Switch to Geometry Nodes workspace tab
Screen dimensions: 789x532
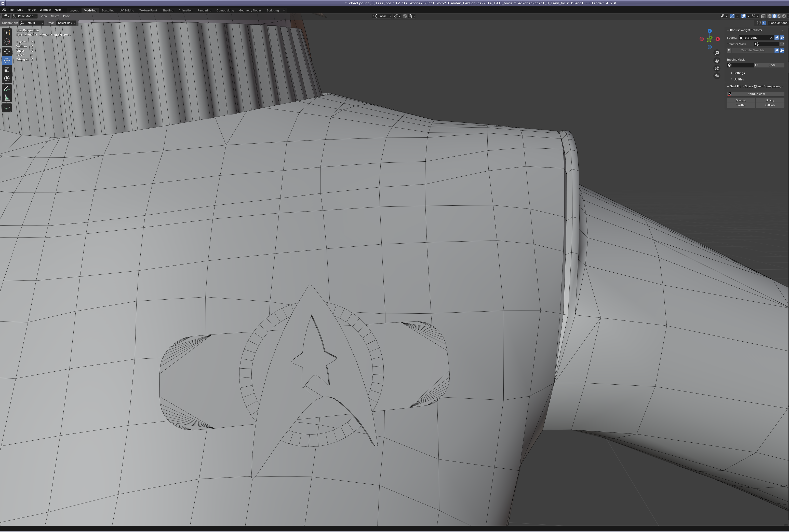[x=250, y=10]
